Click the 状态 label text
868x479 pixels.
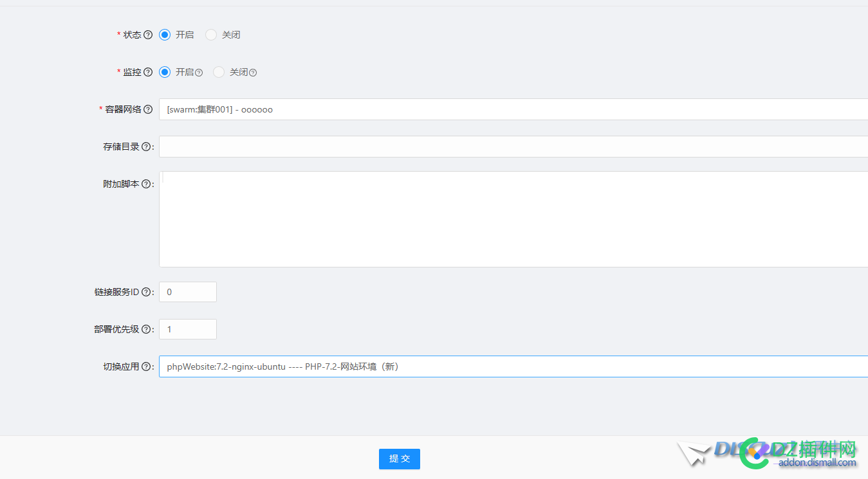[132, 35]
